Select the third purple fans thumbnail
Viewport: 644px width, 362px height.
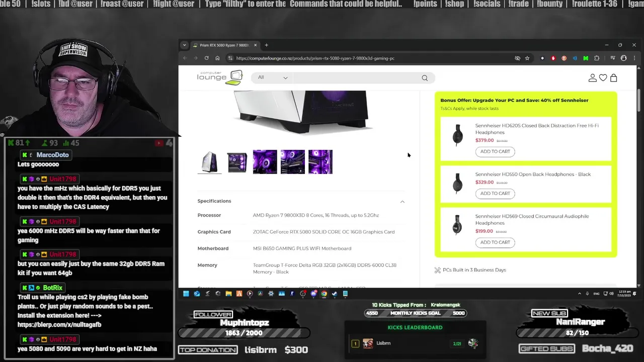click(x=265, y=162)
